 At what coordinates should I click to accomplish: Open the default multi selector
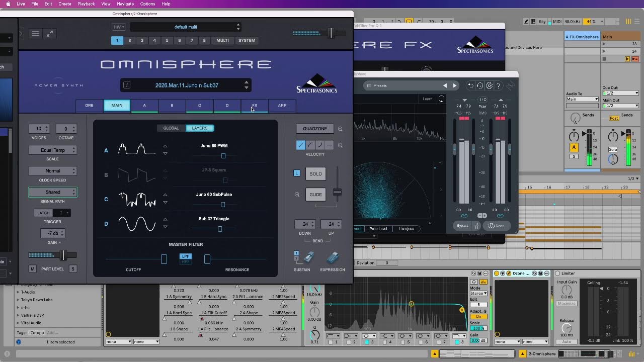pos(186,27)
